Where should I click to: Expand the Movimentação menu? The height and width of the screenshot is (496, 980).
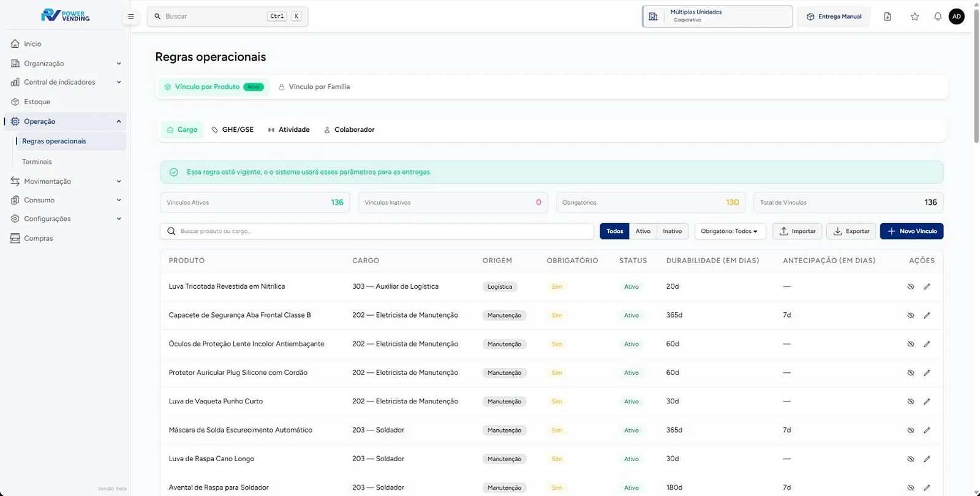66,181
